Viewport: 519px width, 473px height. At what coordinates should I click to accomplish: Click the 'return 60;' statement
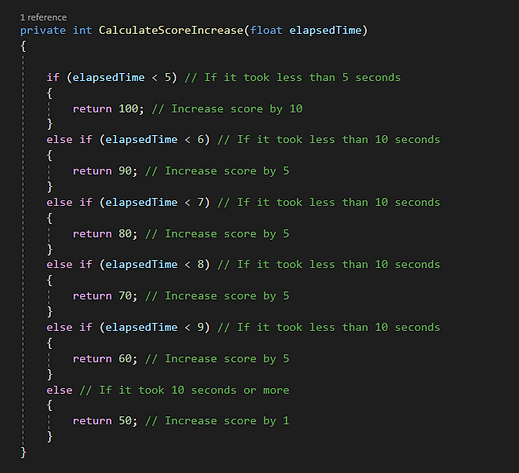pos(105,359)
